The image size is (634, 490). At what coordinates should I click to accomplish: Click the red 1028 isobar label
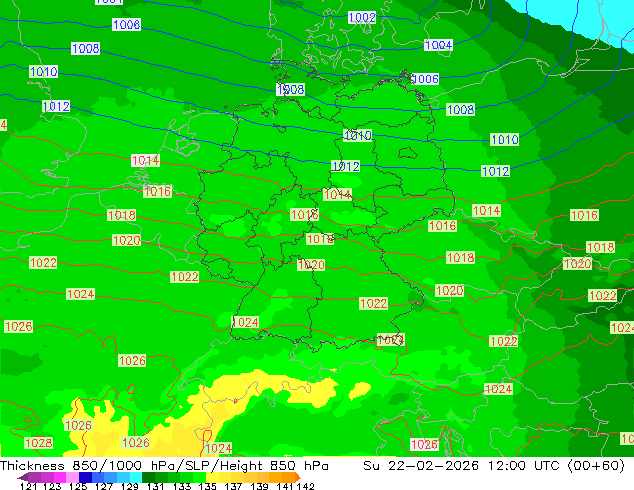click(38, 443)
